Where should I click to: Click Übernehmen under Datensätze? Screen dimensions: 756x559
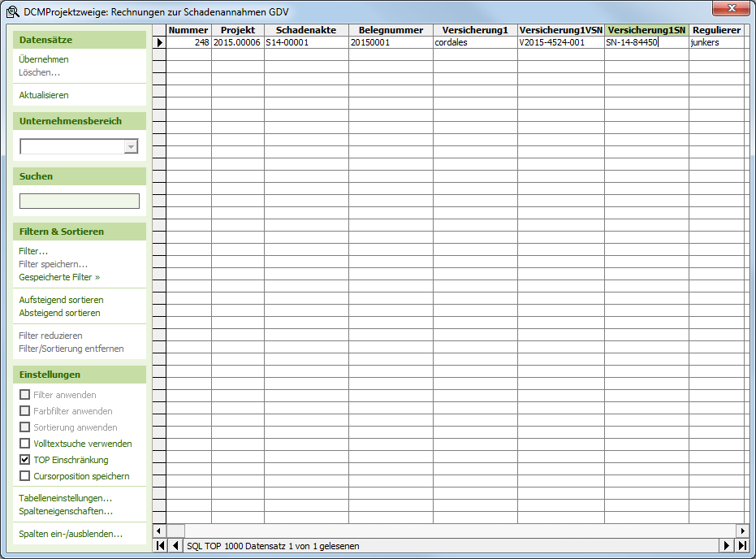(44, 59)
